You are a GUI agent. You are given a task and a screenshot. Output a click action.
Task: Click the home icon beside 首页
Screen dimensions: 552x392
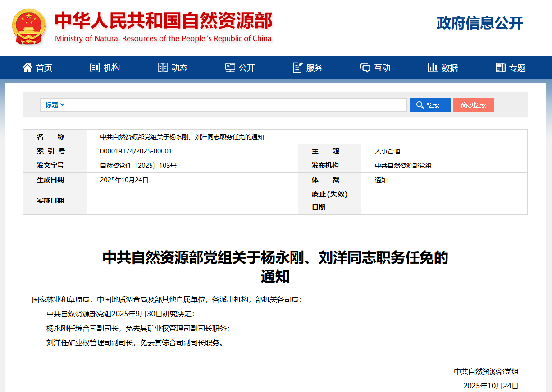pos(27,68)
